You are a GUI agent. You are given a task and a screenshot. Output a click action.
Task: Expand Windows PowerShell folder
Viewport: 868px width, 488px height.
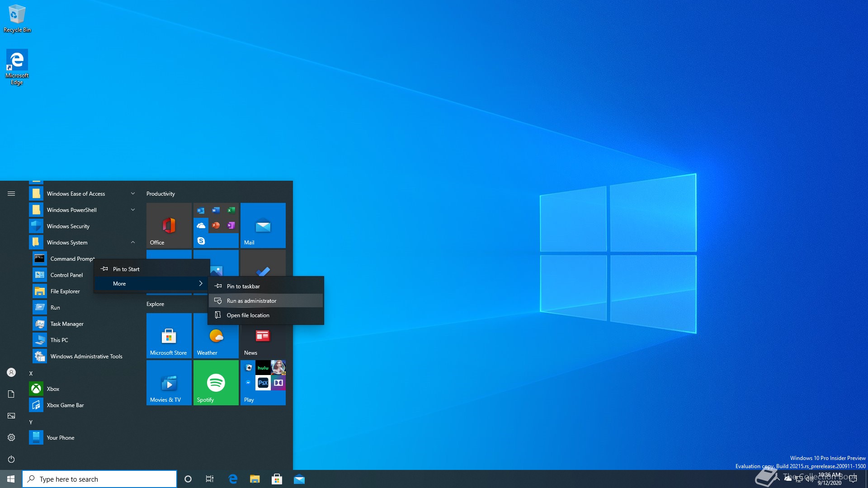click(x=71, y=210)
